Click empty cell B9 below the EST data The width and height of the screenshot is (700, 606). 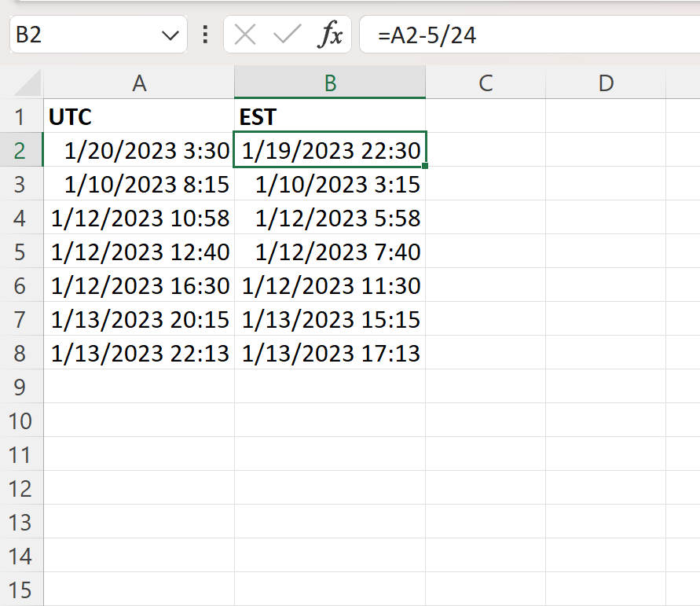[330, 387]
